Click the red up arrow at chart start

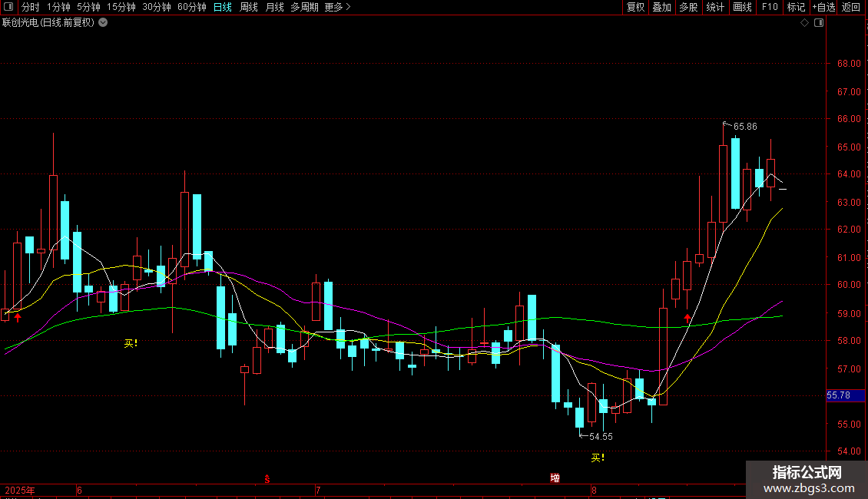tap(18, 318)
